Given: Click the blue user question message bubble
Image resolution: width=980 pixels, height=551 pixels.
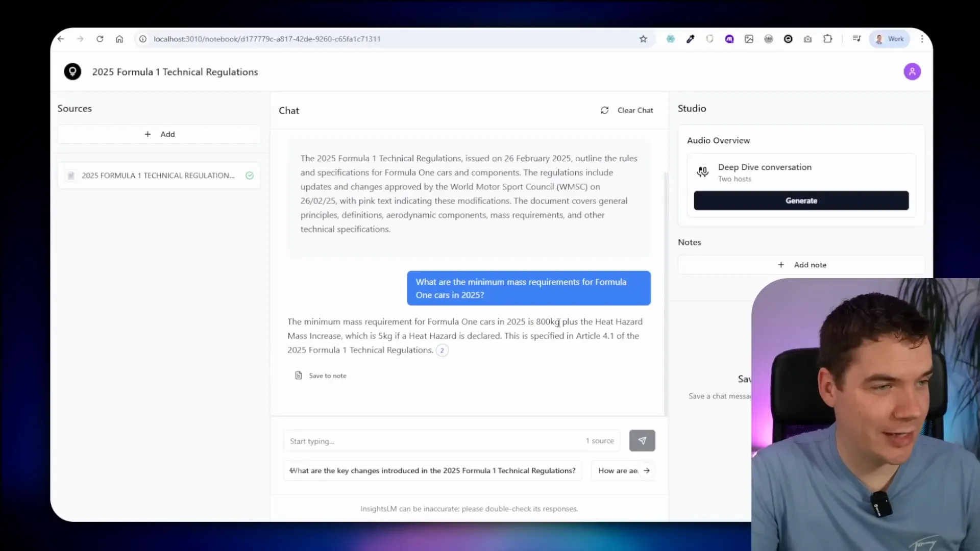Looking at the screenshot, I should (x=529, y=288).
